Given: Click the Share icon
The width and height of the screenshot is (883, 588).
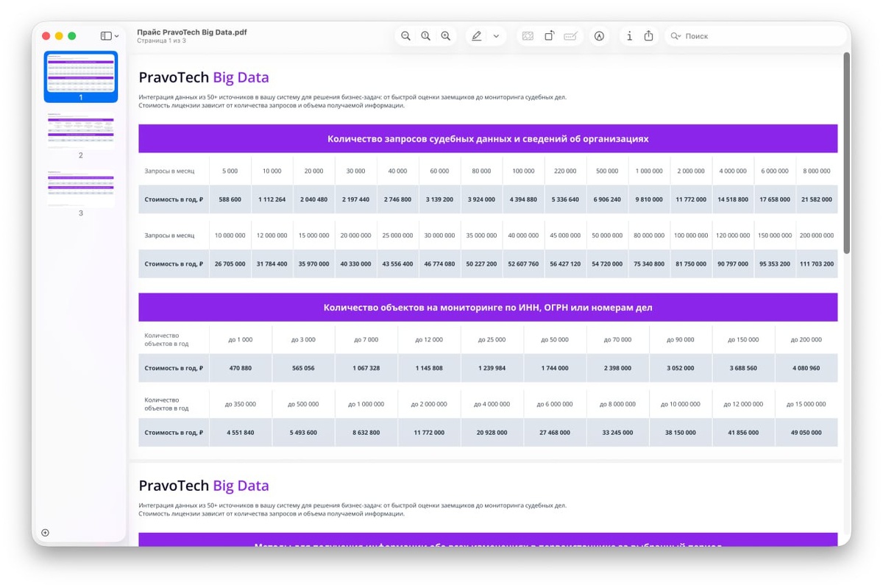Looking at the screenshot, I should (x=648, y=36).
